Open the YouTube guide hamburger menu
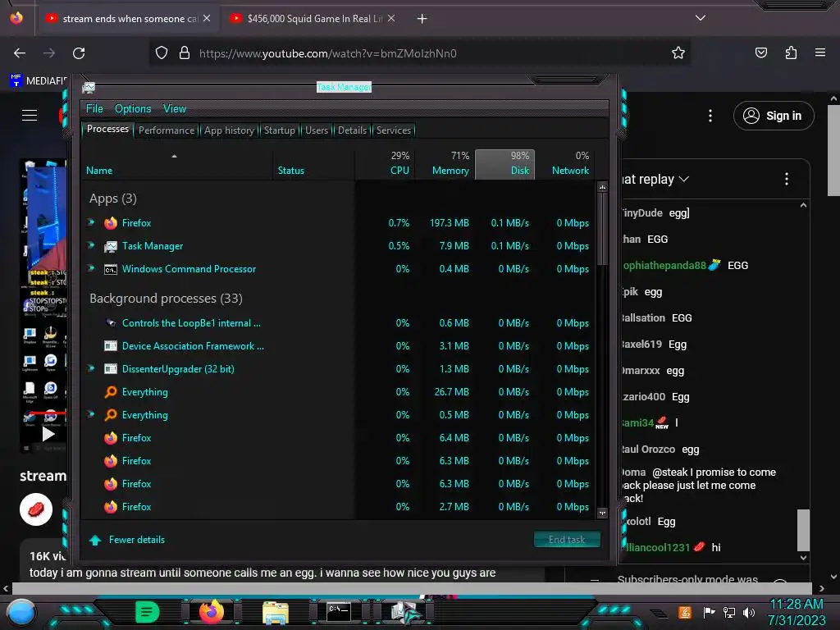Screen dimensions: 840x630 click(30, 115)
